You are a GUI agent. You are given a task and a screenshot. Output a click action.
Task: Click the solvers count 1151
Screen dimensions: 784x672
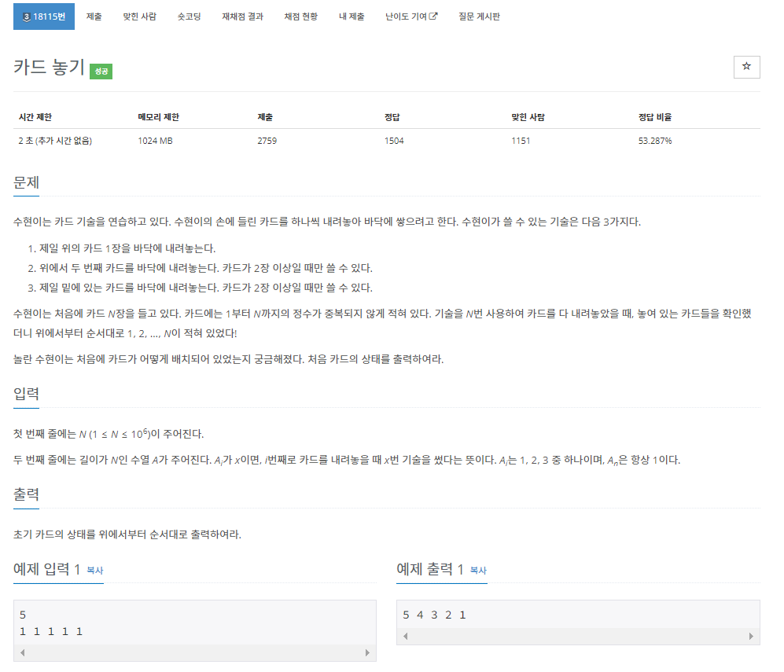[x=521, y=141]
